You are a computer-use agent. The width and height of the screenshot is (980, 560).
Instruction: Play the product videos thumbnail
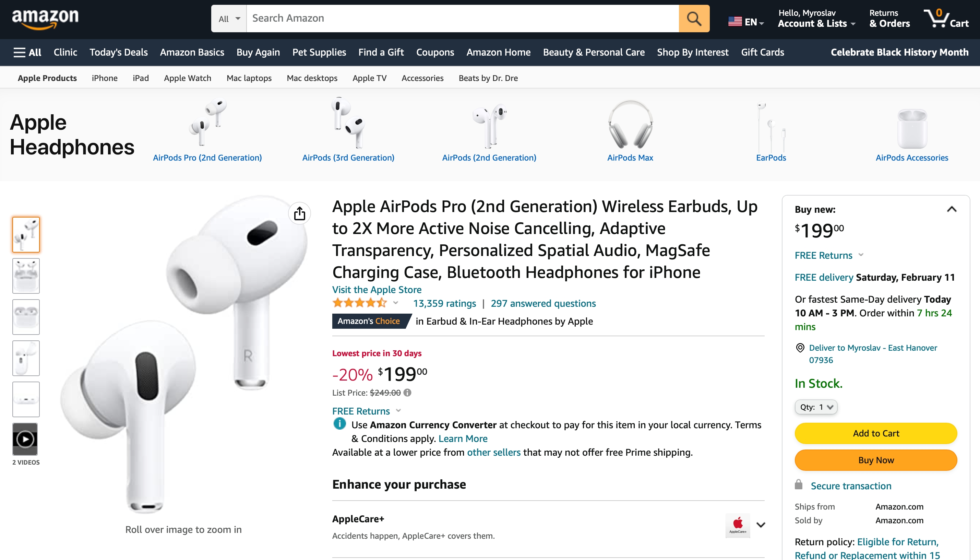click(26, 439)
